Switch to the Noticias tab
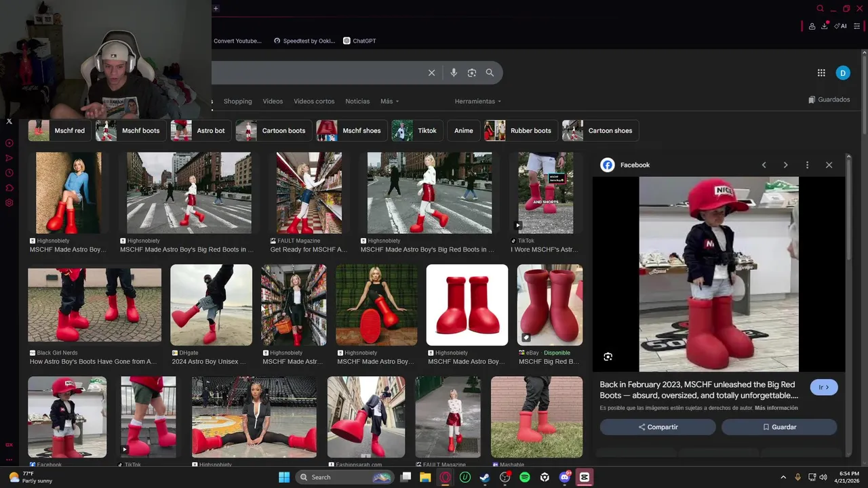This screenshot has height=488, width=868. 357,101
